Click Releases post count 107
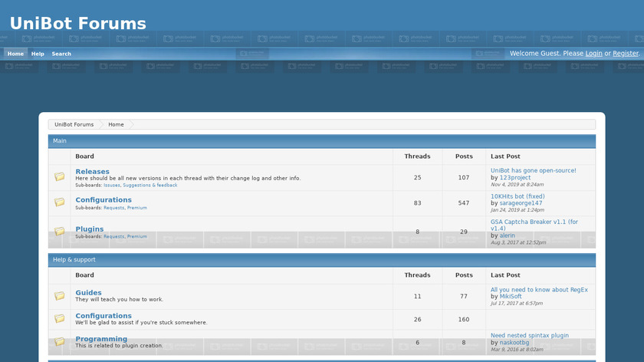This screenshot has width=644, height=362. pyautogui.click(x=464, y=177)
